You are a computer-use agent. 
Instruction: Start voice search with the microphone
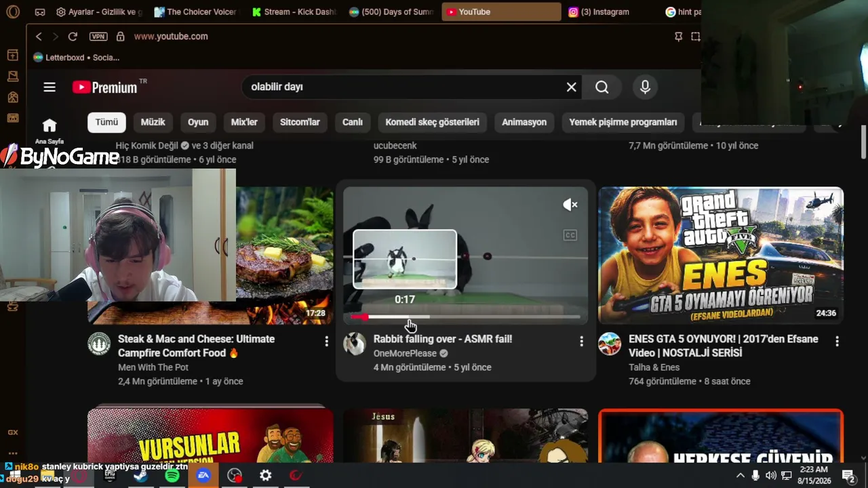[x=645, y=87]
